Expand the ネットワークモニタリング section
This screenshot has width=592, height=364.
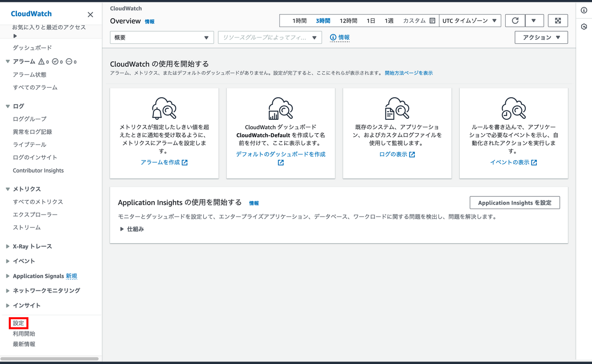pyautogui.click(x=7, y=291)
